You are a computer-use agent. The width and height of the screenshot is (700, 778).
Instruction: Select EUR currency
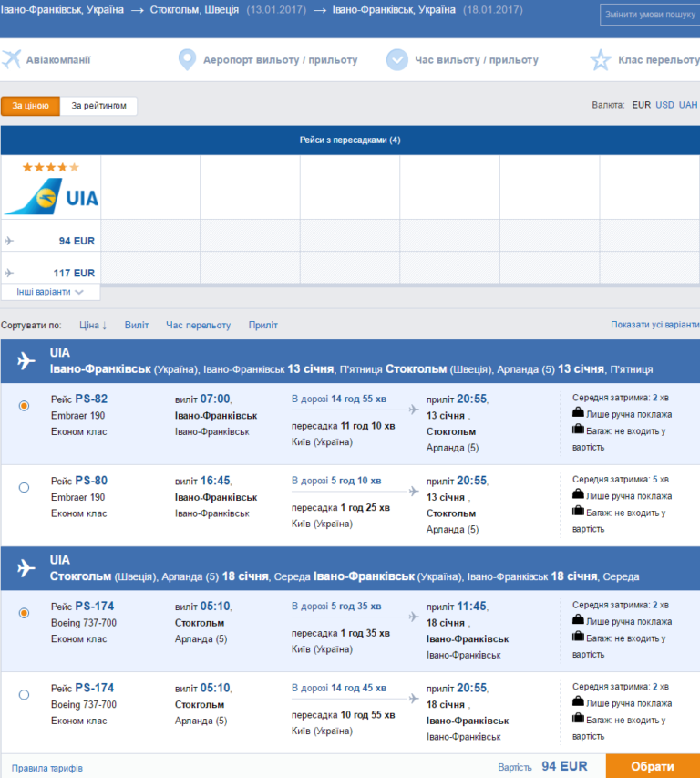click(x=641, y=105)
